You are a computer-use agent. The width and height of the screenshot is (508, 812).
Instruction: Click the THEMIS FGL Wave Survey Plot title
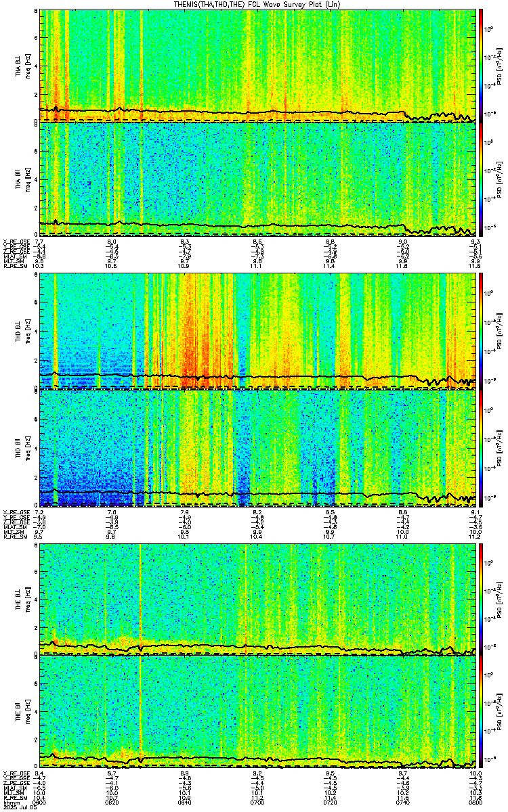257,4
